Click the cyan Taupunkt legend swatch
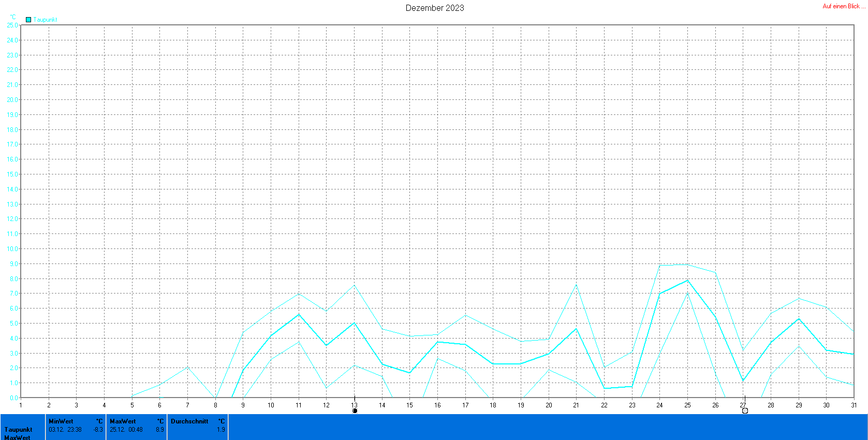Image resolution: width=868 pixels, height=440 pixels. 28,20
